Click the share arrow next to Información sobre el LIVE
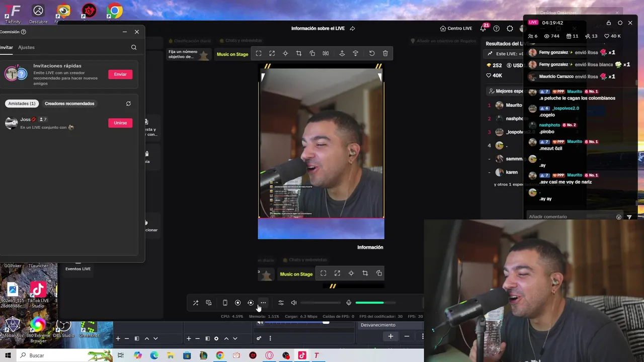This screenshot has width=644, height=362. [352, 29]
